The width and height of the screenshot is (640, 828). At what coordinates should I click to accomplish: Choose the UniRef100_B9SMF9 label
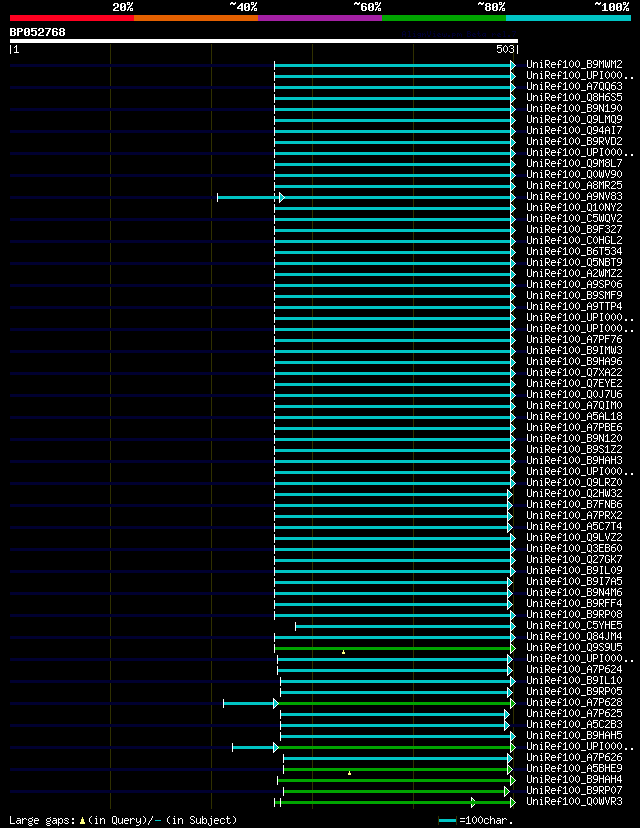[574, 296]
